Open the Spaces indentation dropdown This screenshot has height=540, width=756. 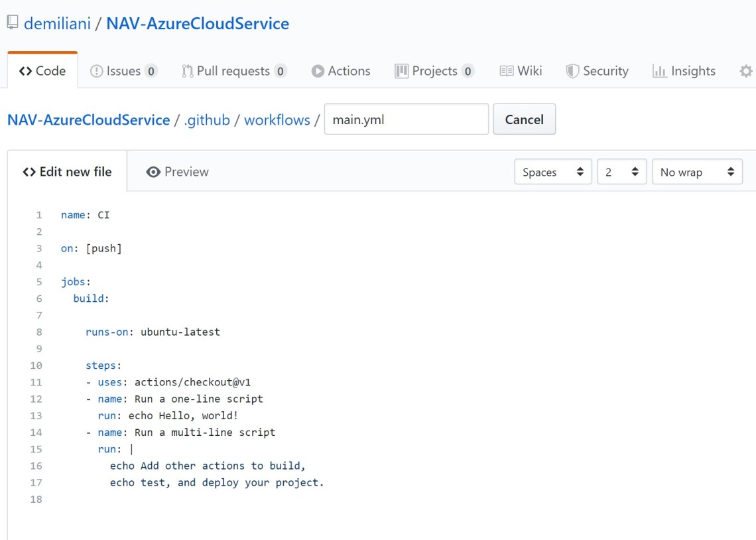tap(553, 171)
